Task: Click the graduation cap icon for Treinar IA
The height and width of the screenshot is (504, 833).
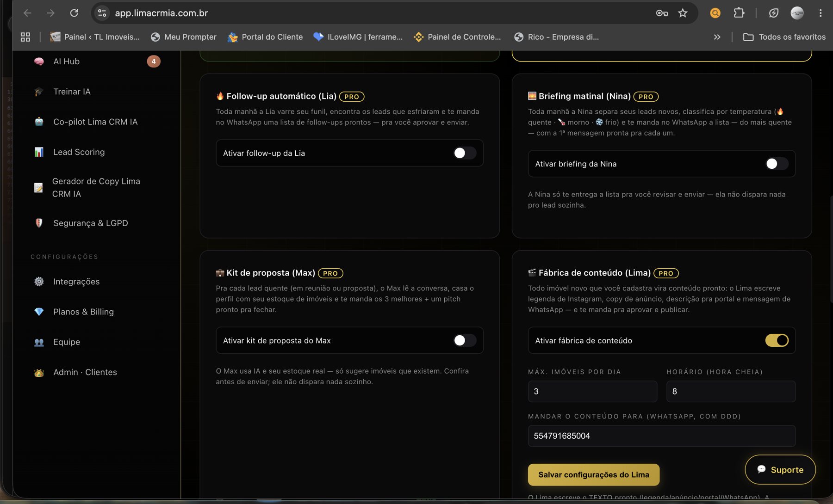Action: tap(39, 92)
